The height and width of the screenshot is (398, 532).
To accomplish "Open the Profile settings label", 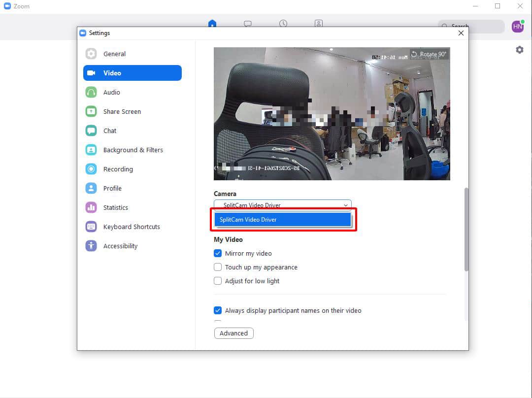I will coord(112,188).
